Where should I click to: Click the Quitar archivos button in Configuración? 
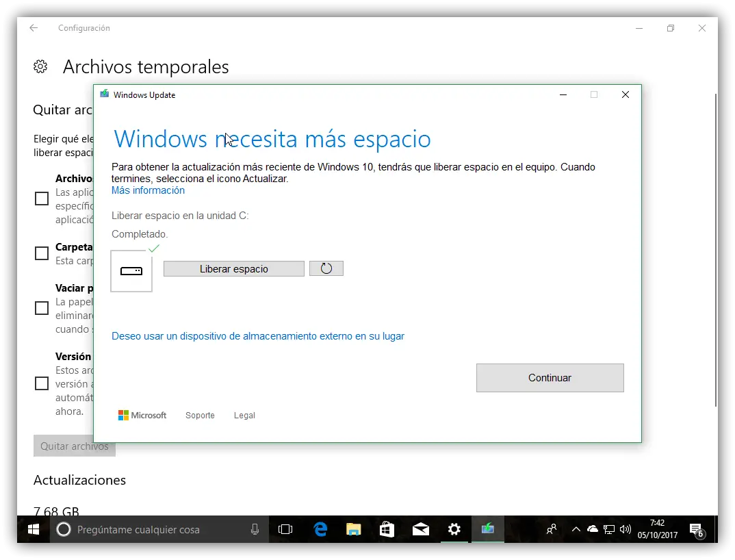[x=74, y=446]
